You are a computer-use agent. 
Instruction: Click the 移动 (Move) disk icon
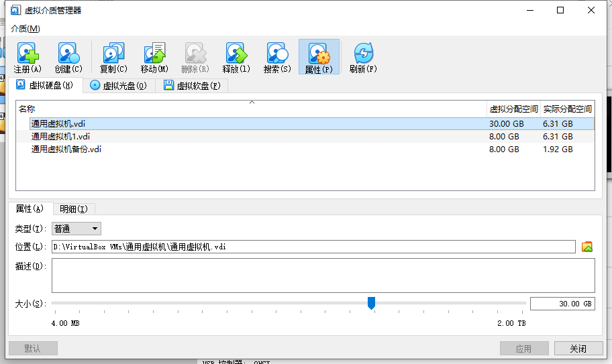[154, 54]
